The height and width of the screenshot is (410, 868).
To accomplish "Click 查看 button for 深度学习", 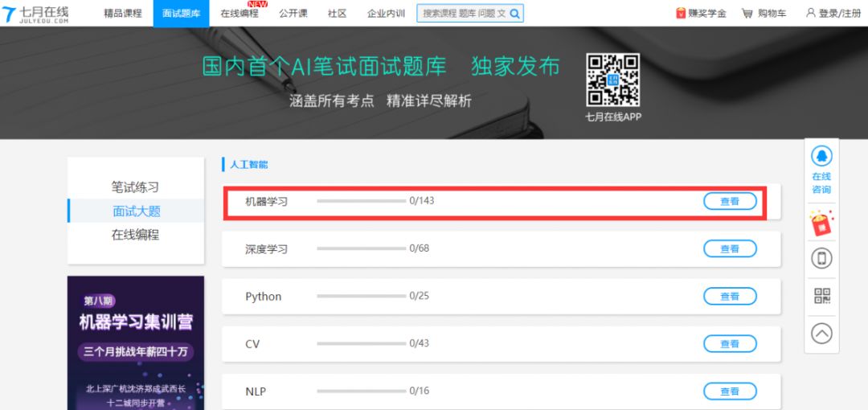I will point(730,248).
